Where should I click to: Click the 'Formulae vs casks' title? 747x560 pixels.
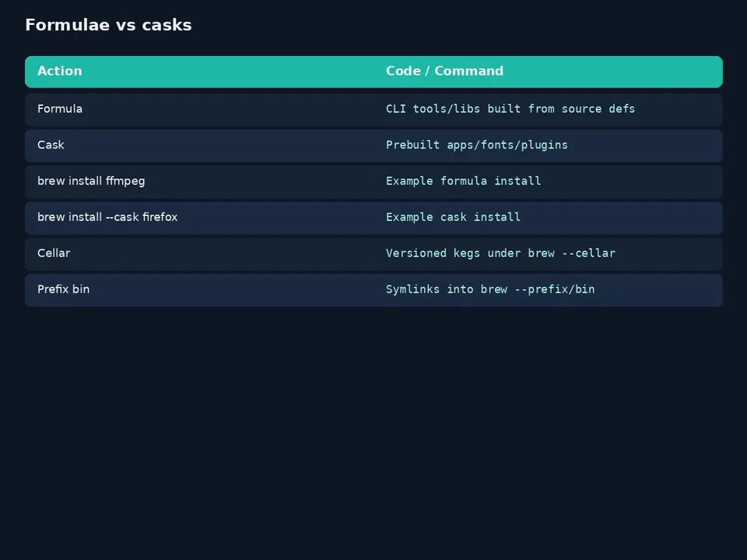[108, 25]
